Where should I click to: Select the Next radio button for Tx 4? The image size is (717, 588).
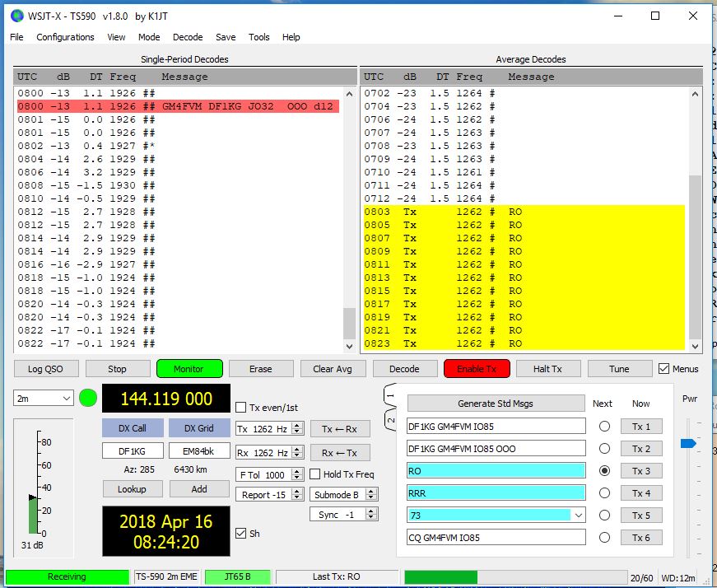tap(604, 492)
